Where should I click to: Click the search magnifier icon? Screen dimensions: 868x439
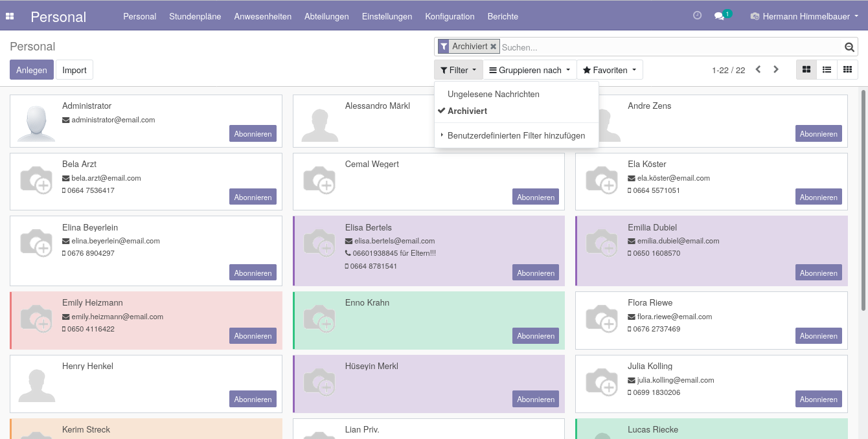(x=849, y=47)
